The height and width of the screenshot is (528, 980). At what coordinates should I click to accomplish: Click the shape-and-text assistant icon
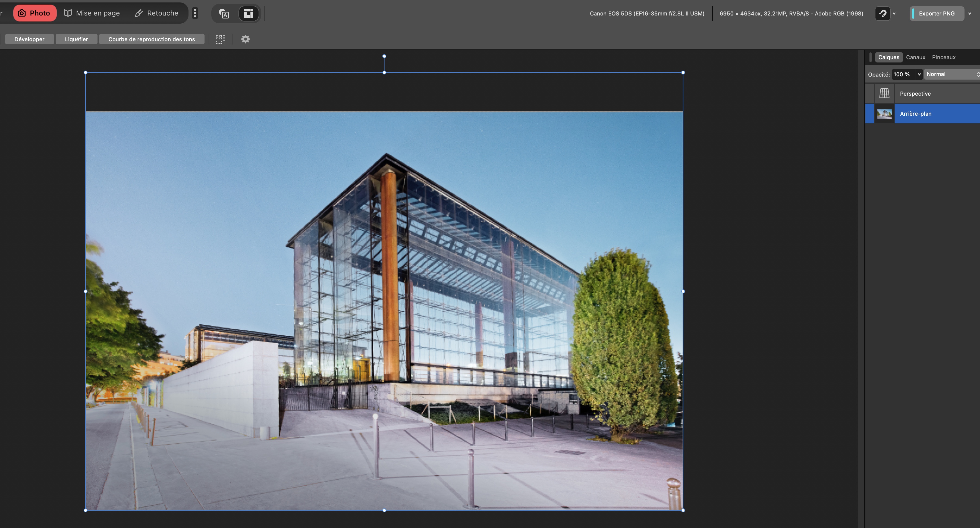[x=224, y=14]
